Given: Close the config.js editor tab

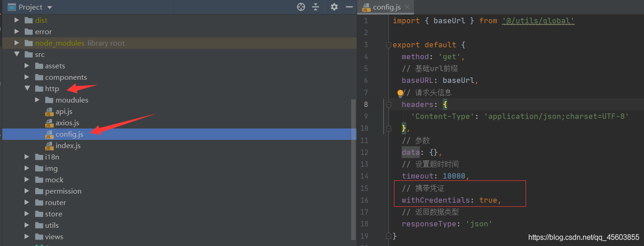Looking at the screenshot, I should click(x=407, y=7).
